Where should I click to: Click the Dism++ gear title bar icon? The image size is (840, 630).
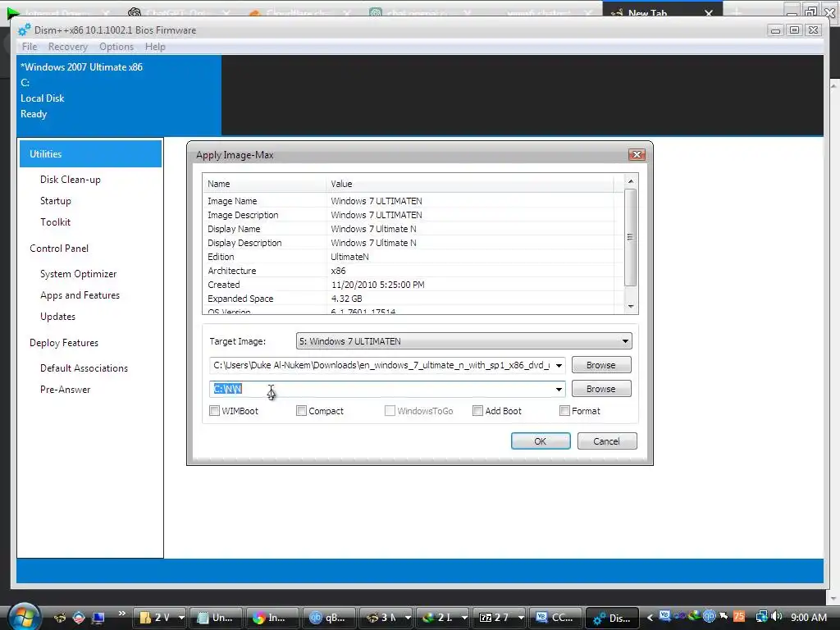[x=24, y=30]
